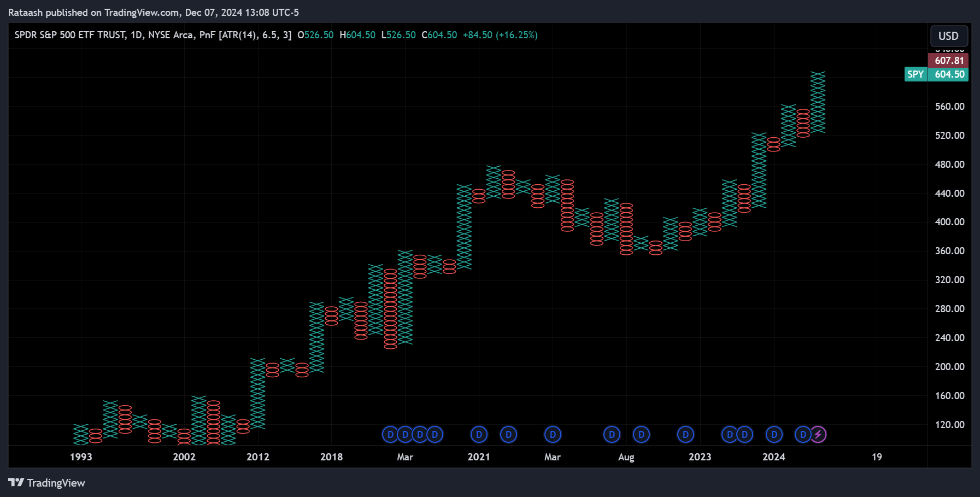Click the close value C604.50
Viewport: 980px width, 497px height.
tap(439, 35)
